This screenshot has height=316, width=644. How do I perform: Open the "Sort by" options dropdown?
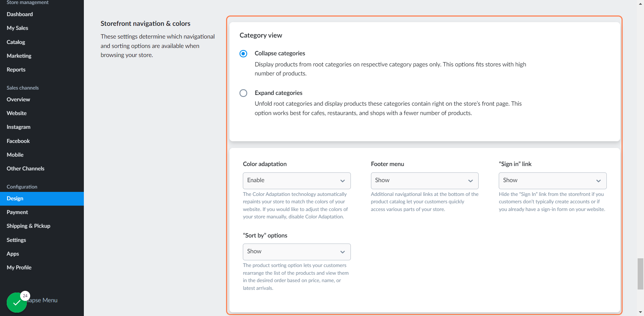click(x=297, y=252)
